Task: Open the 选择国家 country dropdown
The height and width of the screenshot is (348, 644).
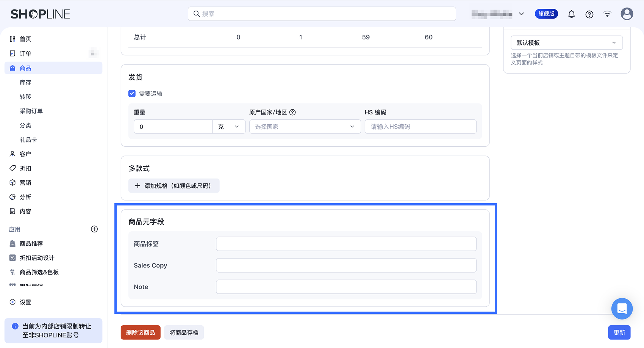Action: [x=305, y=127]
